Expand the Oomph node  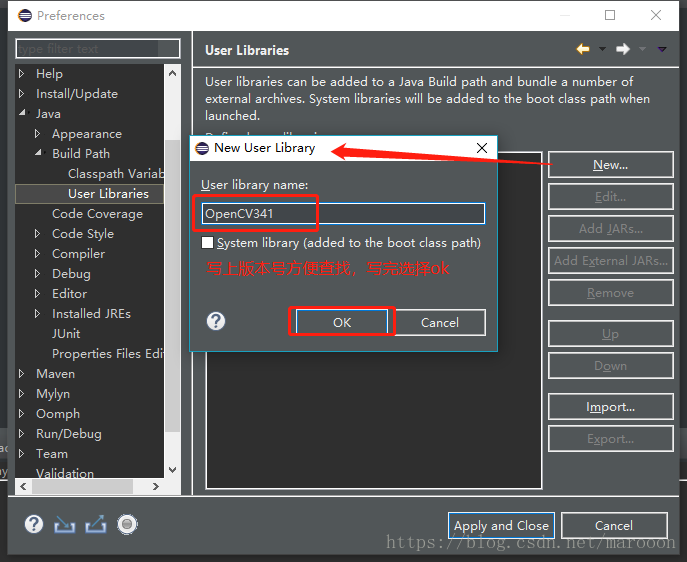click(x=21, y=413)
